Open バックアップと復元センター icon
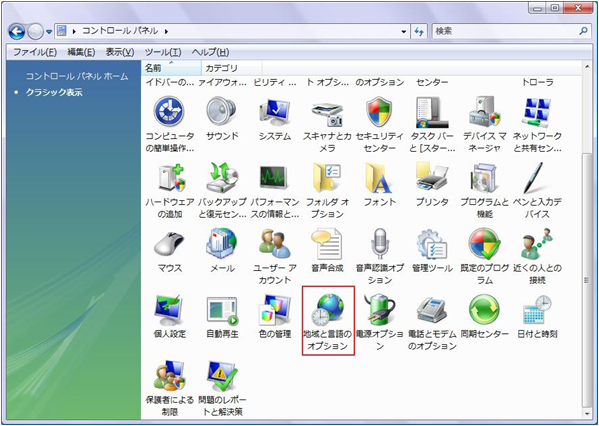Image resolution: width=599 pixels, height=426 pixels. (222, 178)
